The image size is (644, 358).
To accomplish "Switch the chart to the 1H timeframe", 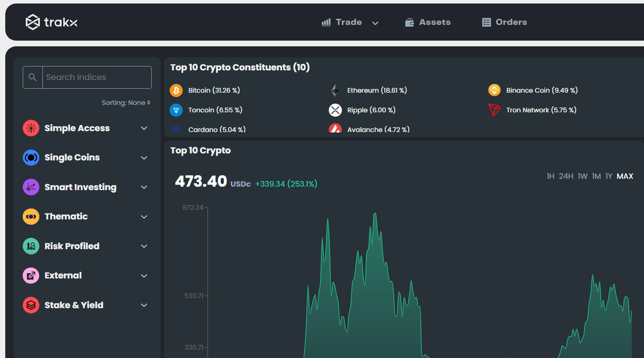I will (x=550, y=176).
